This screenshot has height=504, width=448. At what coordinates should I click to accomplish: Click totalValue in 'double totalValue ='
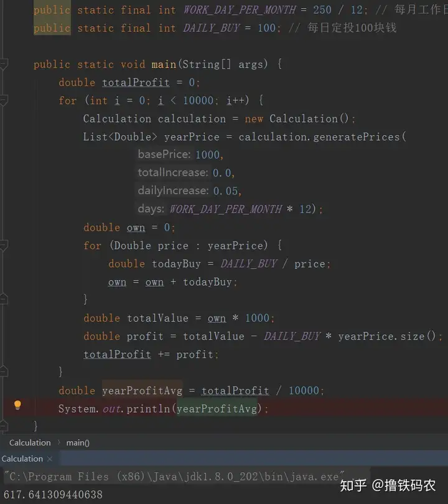[x=157, y=318]
